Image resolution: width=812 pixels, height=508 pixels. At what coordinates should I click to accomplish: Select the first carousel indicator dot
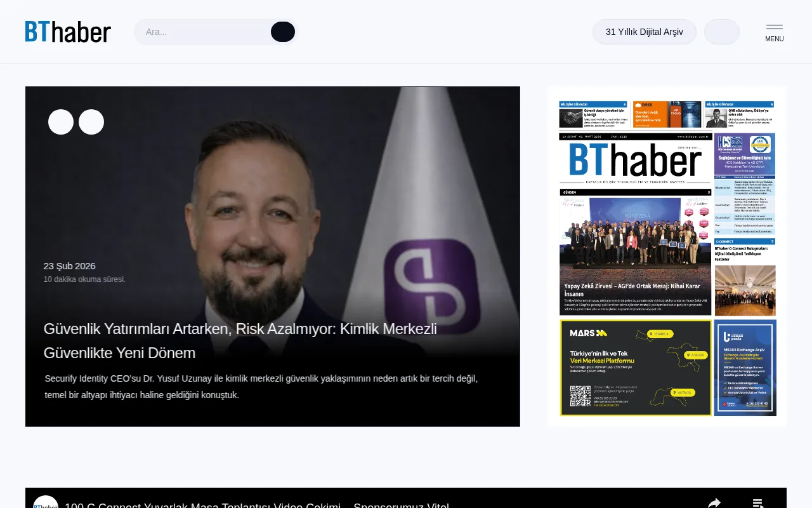(x=61, y=121)
